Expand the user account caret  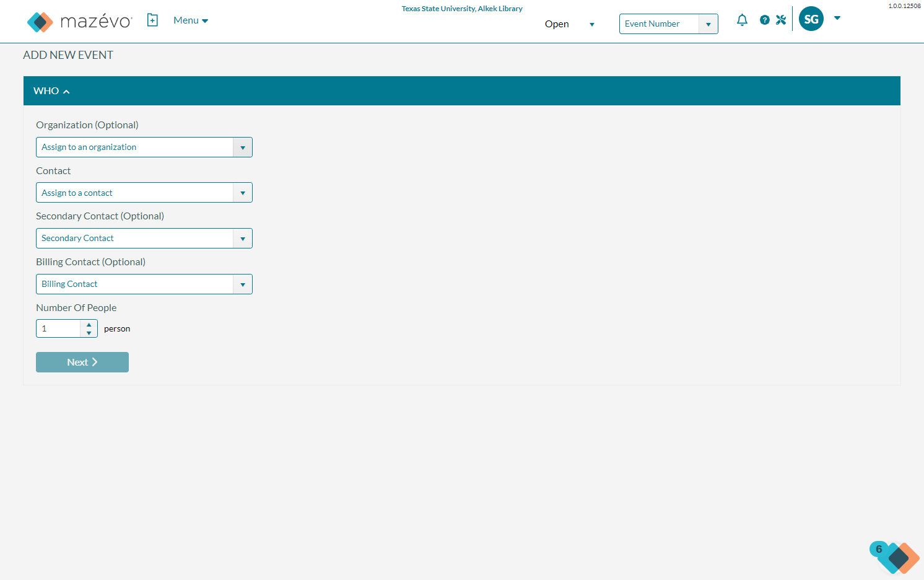pos(837,18)
